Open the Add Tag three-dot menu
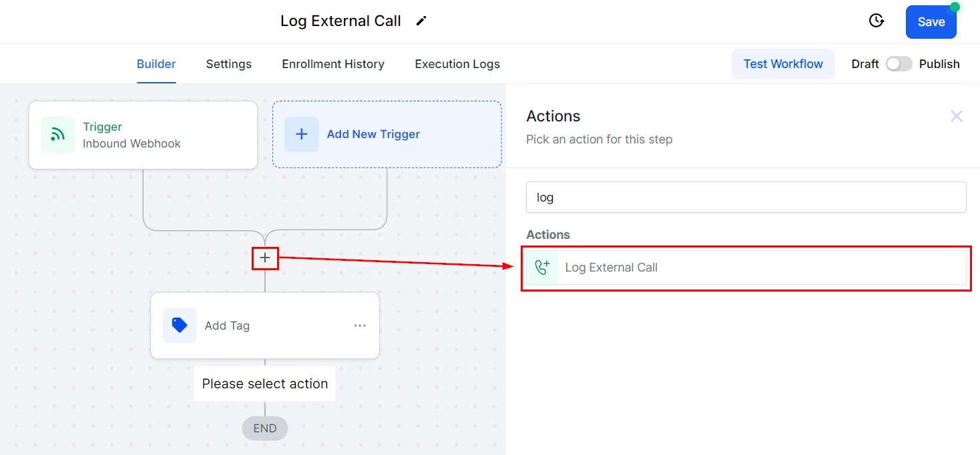The height and width of the screenshot is (455, 980). (x=360, y=326)
